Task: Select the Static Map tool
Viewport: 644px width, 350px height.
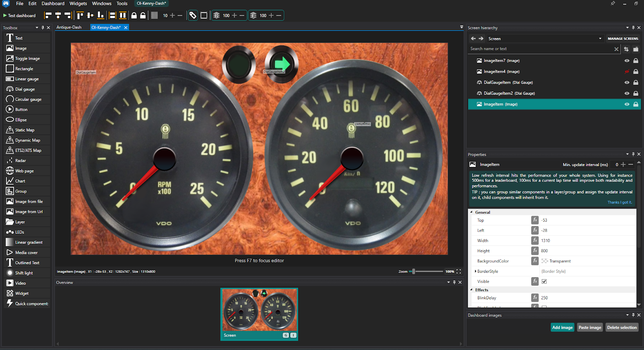Action: point(27,130)
